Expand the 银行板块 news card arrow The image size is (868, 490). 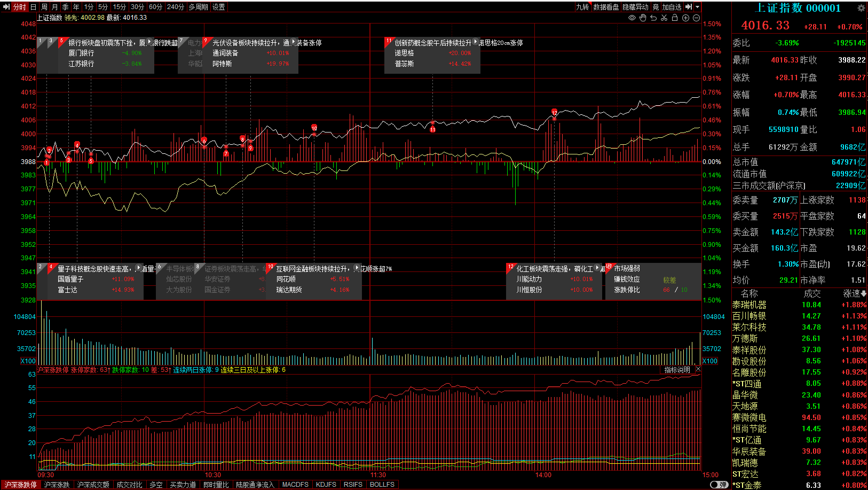[149, 42]
